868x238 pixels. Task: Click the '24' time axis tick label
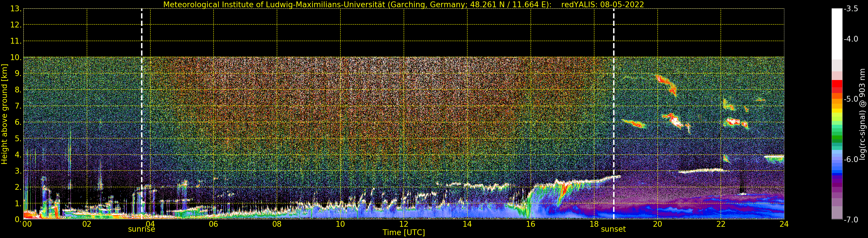point(784,224)
